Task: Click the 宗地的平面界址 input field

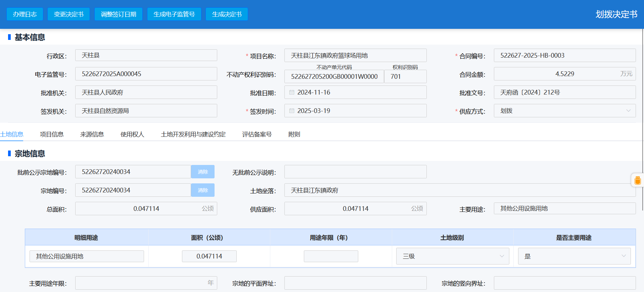Action: 355,283
